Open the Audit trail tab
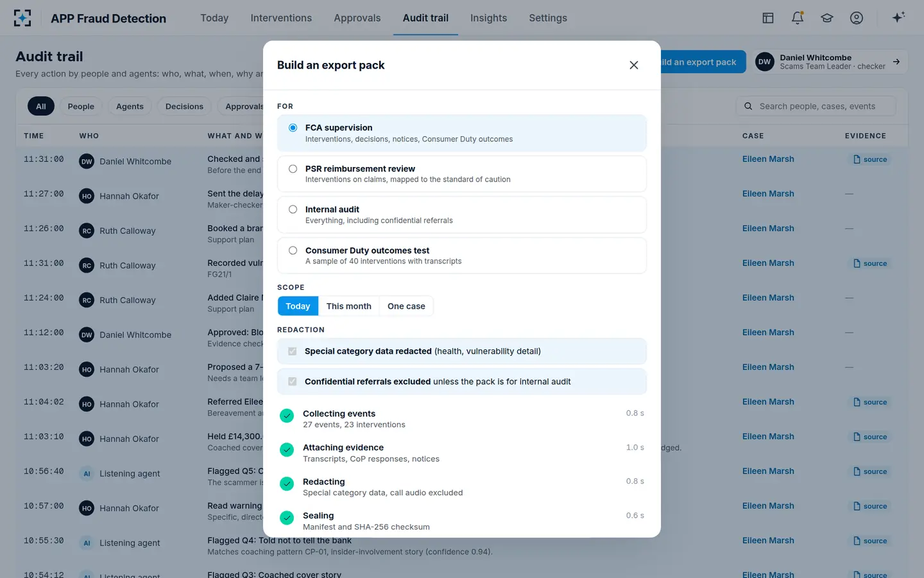Screen dimensions: 924x578 [x=425, y=18]
